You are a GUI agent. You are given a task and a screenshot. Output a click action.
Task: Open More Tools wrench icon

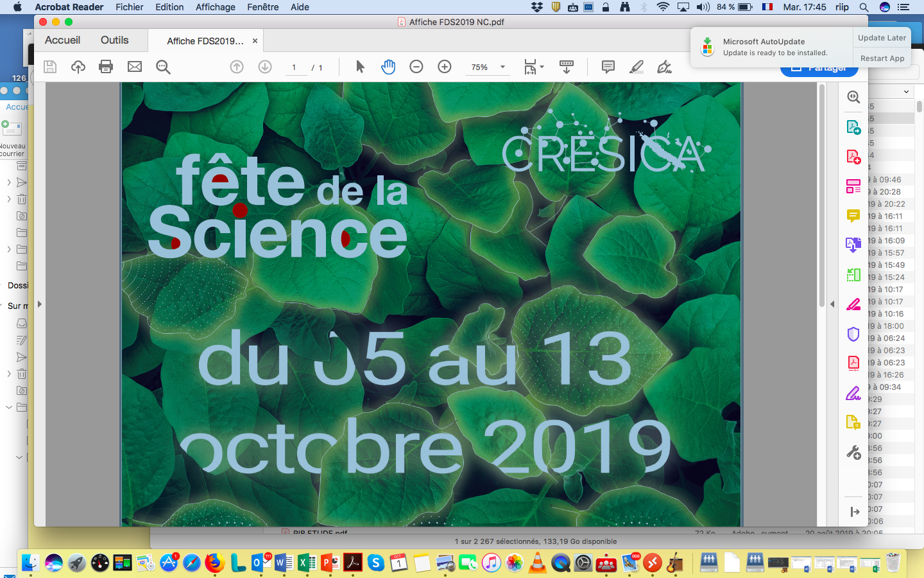click(853, 453)
